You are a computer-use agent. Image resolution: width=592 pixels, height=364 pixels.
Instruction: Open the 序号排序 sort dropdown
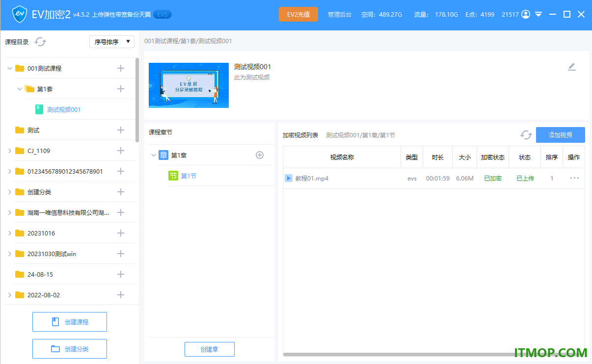click(x=112, y=42)
